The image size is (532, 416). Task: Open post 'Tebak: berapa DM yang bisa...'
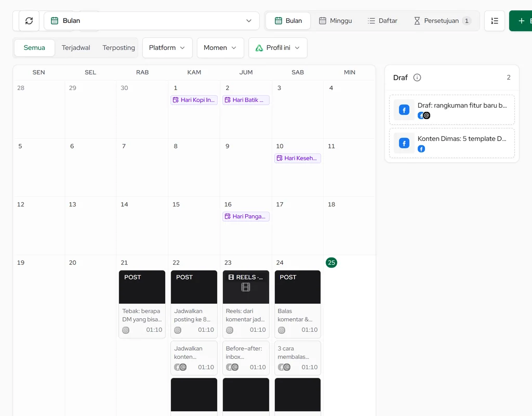(142, 304)
